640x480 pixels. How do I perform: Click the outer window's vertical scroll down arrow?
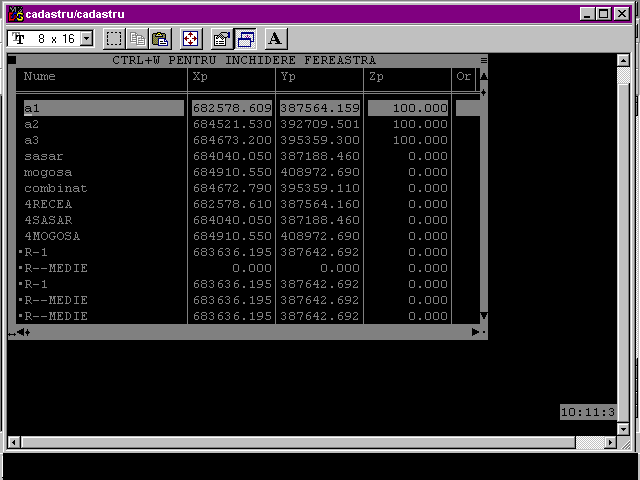[x=624, y=428]
